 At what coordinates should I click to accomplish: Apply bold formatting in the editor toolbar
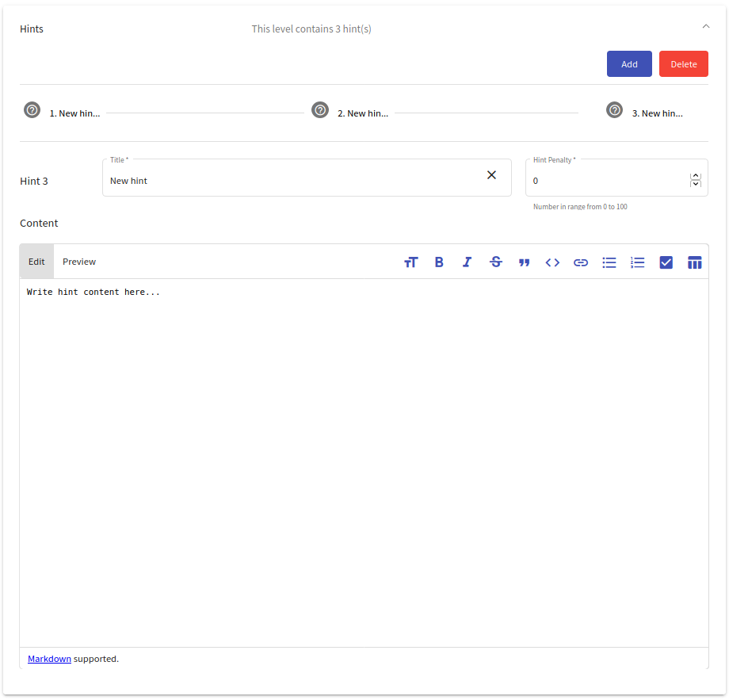click(439, 262)
